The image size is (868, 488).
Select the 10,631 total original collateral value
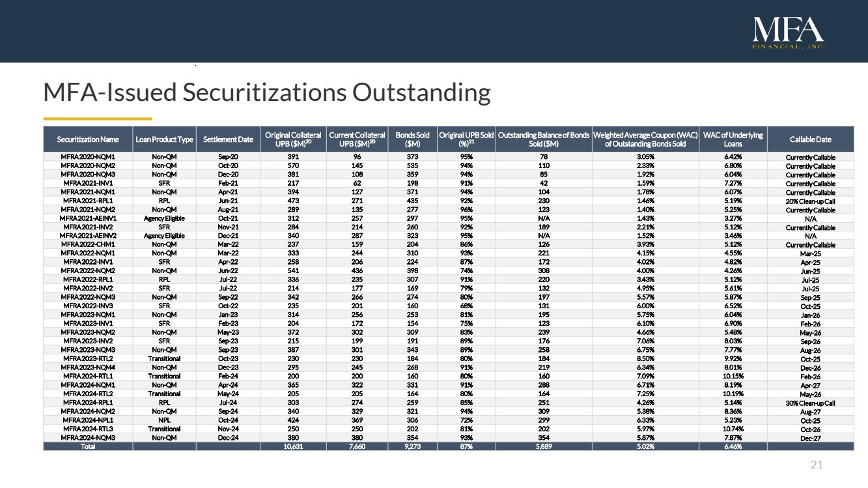[293, 446]
